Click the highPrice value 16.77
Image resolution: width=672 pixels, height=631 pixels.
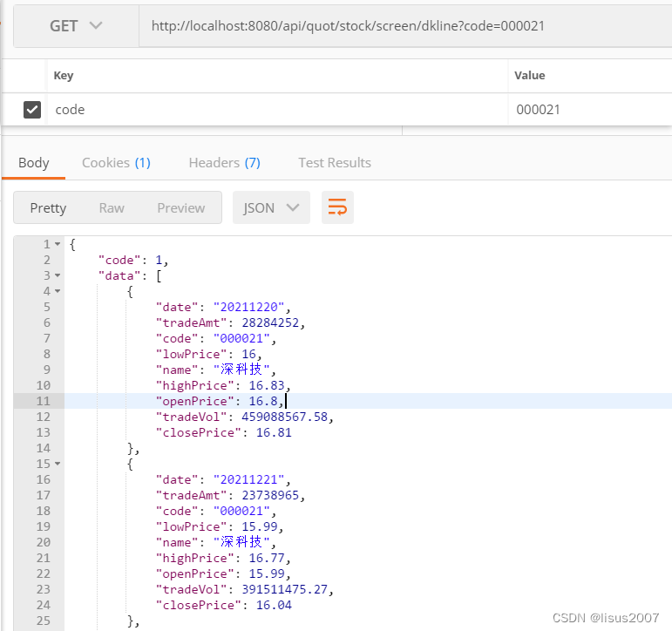(x=267, y=558)
